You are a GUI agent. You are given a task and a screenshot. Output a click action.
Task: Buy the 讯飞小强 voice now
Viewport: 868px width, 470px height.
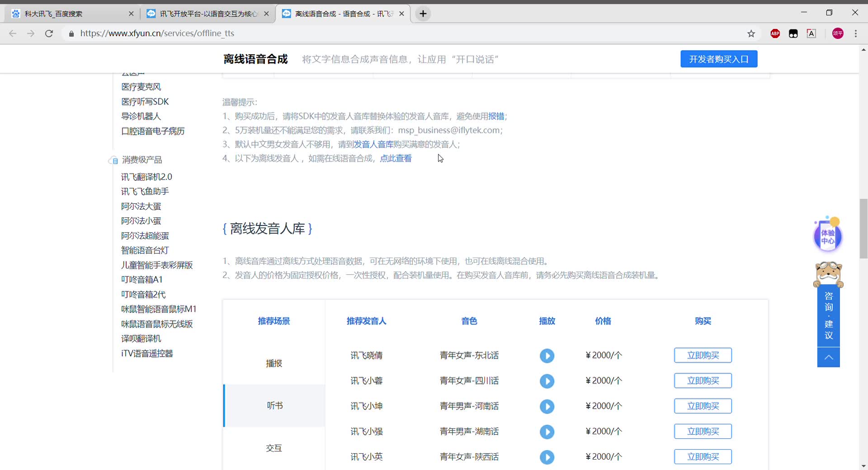click(703, 432)
